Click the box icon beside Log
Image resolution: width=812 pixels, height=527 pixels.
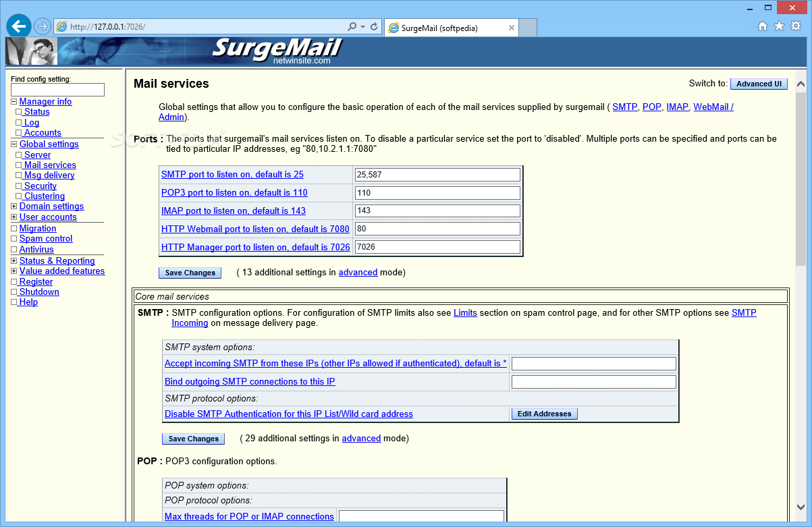coord(19,123)
